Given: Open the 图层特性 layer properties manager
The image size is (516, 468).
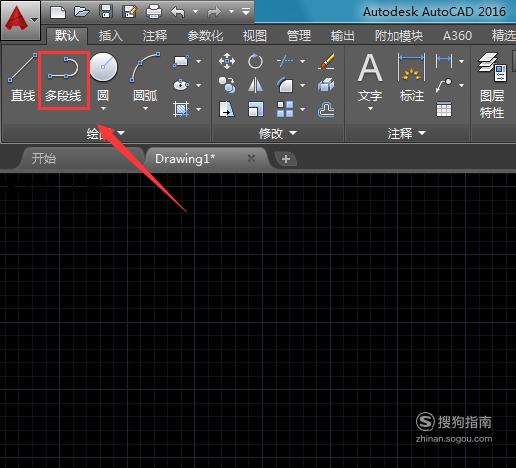Looking at the screenshot, I should click(492, 85).
